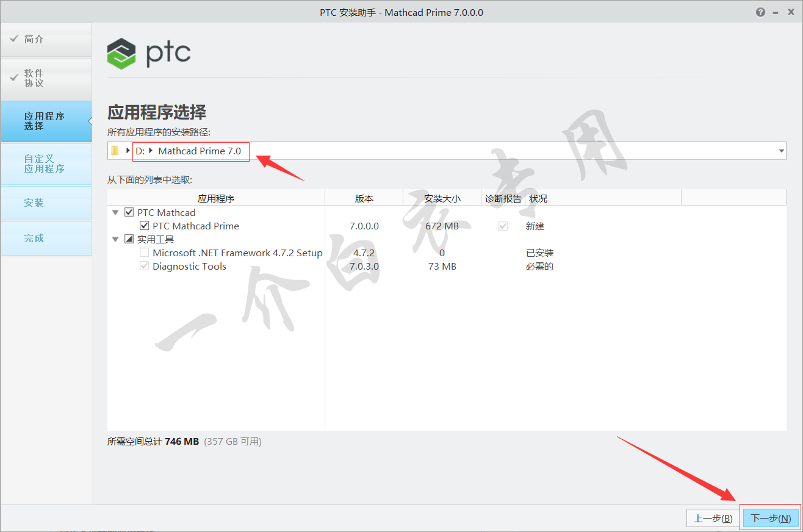This screenshot has height=532, width=803.
Task: Click the PTC logo
Action: [x=149, y=54]
